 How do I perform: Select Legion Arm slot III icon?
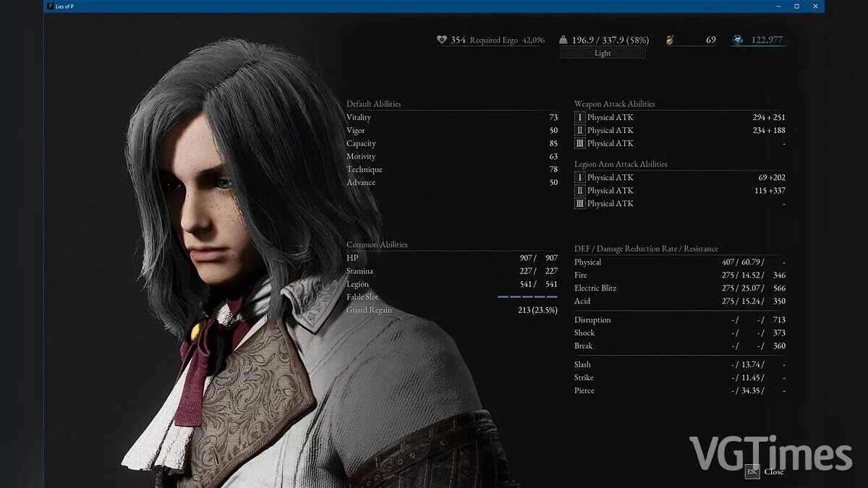(x=579, y=203)
